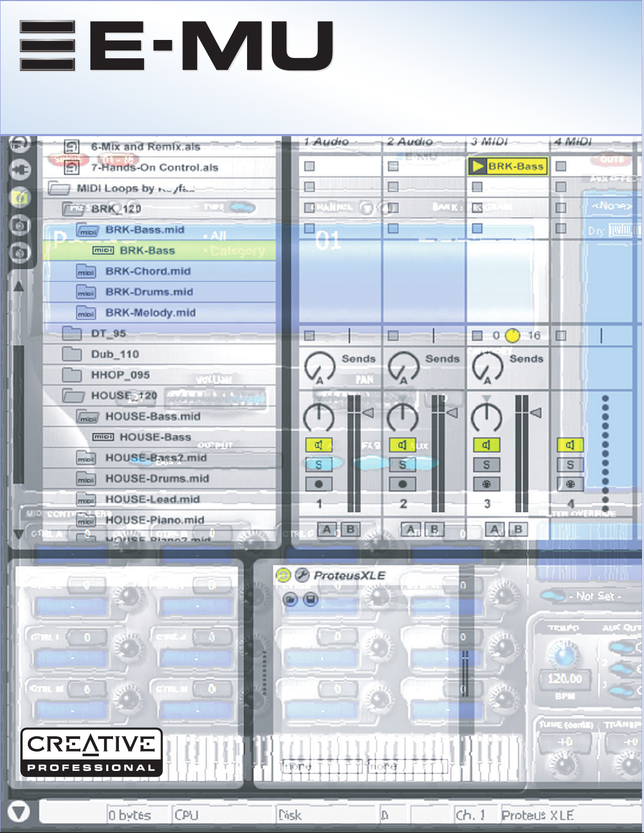Solo track 3 with its S button
The image size is (644, 833).
[486, 465]
